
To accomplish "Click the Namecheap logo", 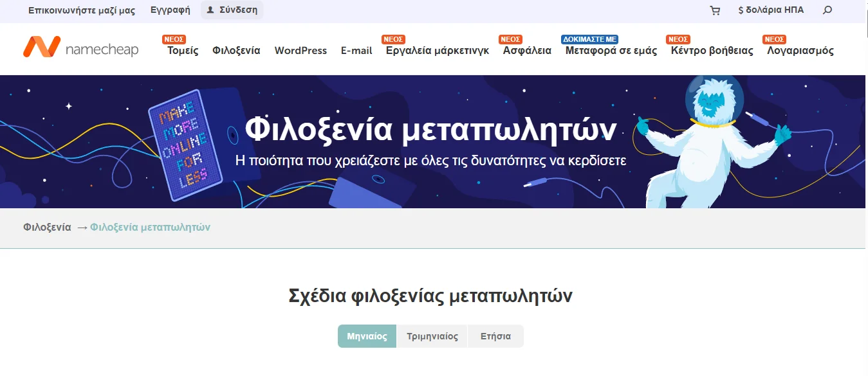I will (x=80, y=47).
